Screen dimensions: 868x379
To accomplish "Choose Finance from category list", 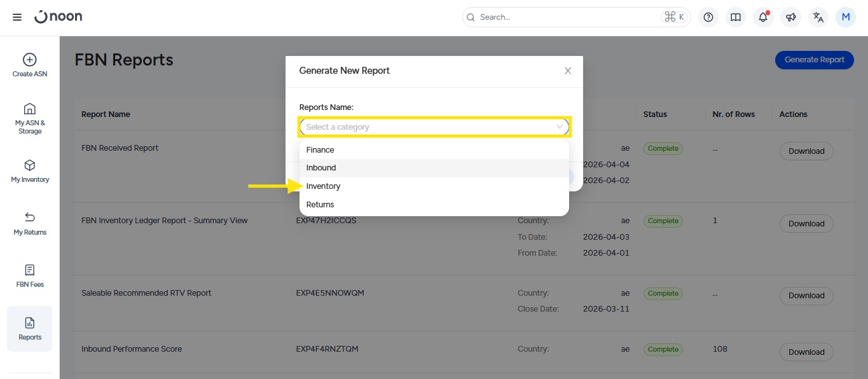I will tap(320, 150).
